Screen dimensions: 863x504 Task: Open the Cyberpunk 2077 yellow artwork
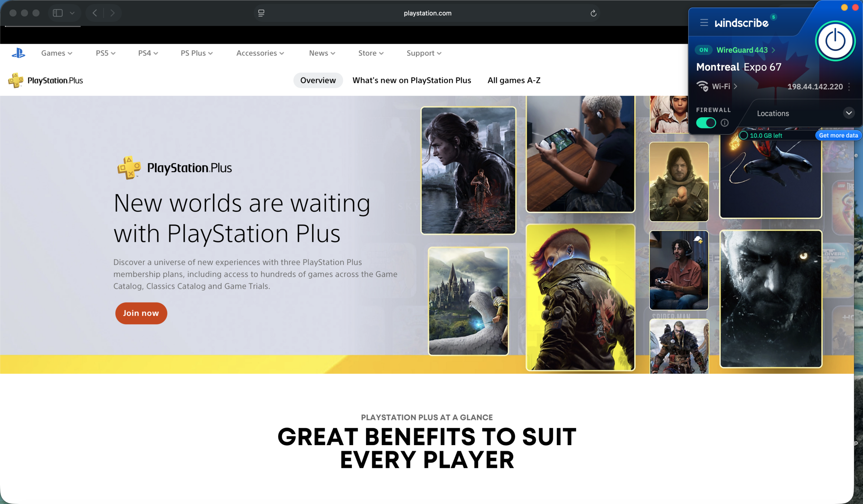(x=581, y=297)
